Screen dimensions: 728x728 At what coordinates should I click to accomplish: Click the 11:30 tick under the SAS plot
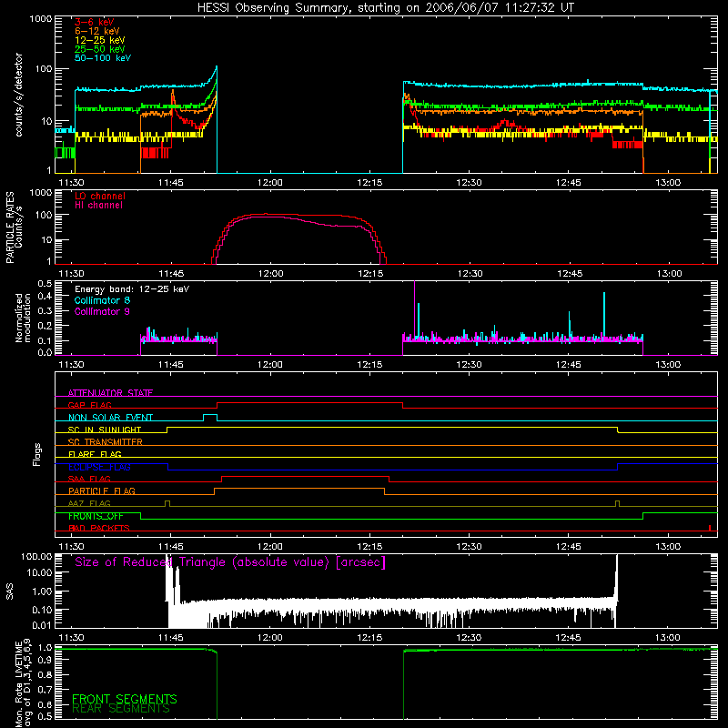pos(71,638)
